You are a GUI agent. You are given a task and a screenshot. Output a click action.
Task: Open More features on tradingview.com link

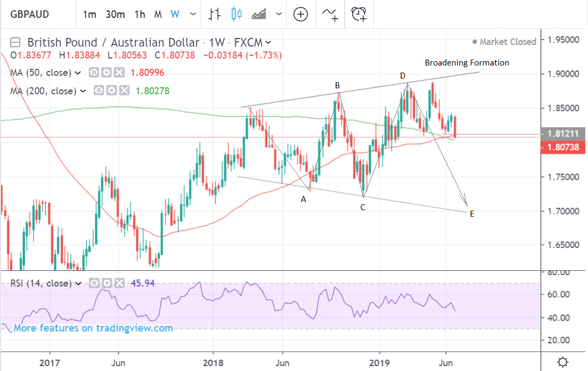pyautogui.click(x=93, y=328)
